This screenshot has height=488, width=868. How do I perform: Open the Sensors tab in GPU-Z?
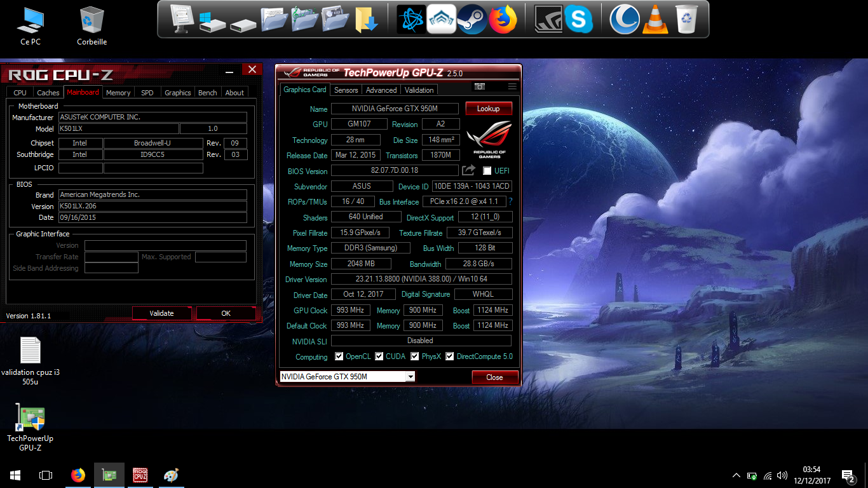coord(346,90)
